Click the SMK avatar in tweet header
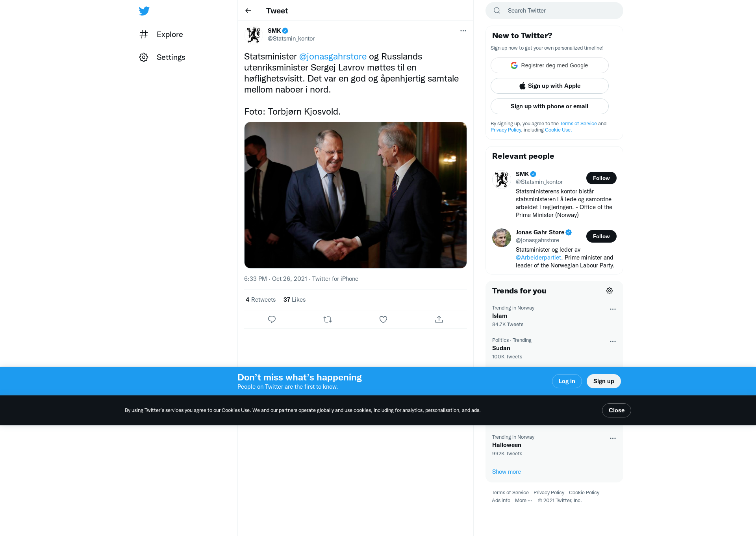Image resolution: width=756 pixels, height=536 pixels. [x=254, y=35]
